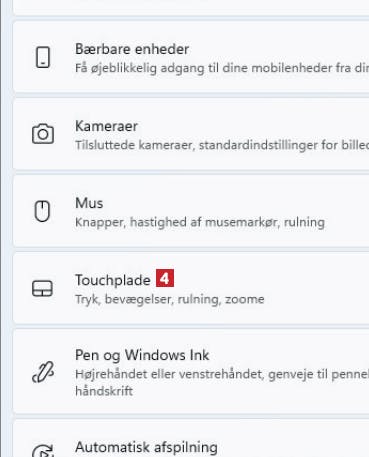
Task: Open the Kameraer settings page
Action: point(191,134)
